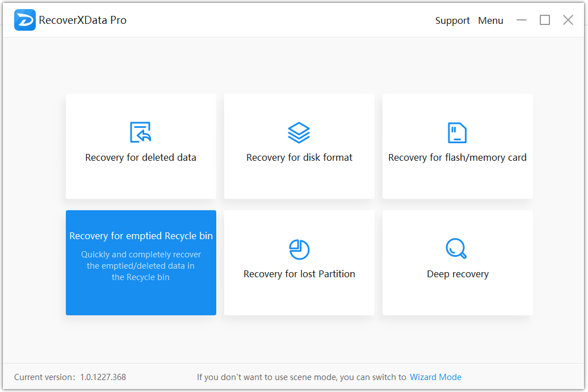Viewport: 588px width, 392px height.
Task: Open the Menu item in title bar
Action: [x=490, y=20]
